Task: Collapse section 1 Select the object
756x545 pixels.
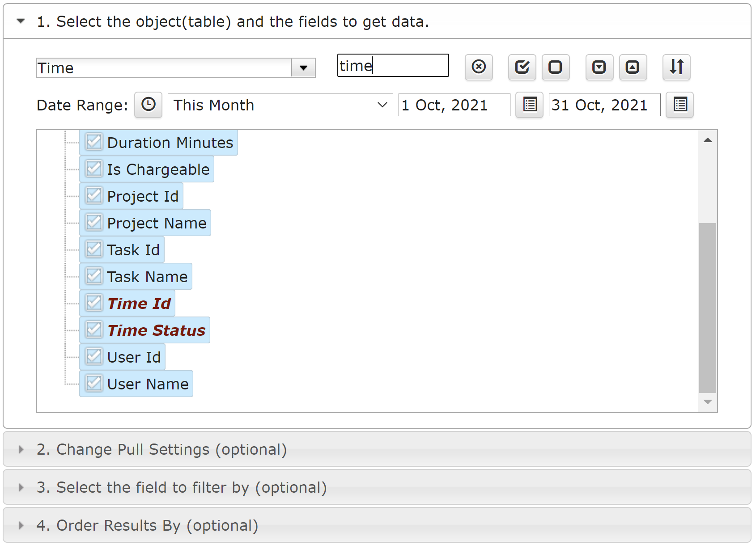Action: (21, 21)
